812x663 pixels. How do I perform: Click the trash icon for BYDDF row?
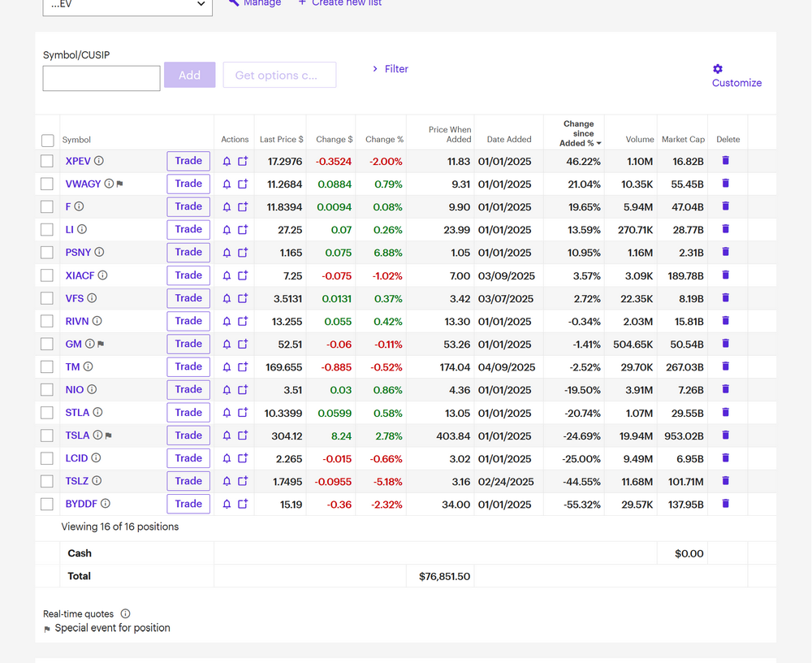(x=725, y=504)
